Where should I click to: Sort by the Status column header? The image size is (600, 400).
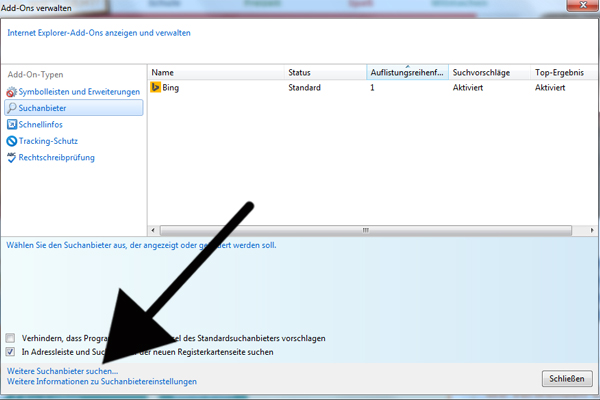[x=323, y=73]
